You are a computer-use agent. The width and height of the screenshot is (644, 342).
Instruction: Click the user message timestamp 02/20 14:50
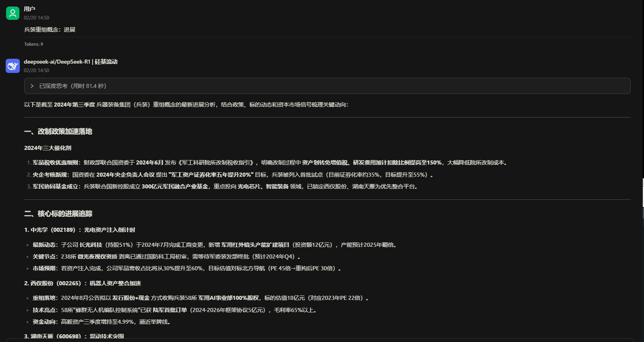pyautogui.click(x=36, y=18)
